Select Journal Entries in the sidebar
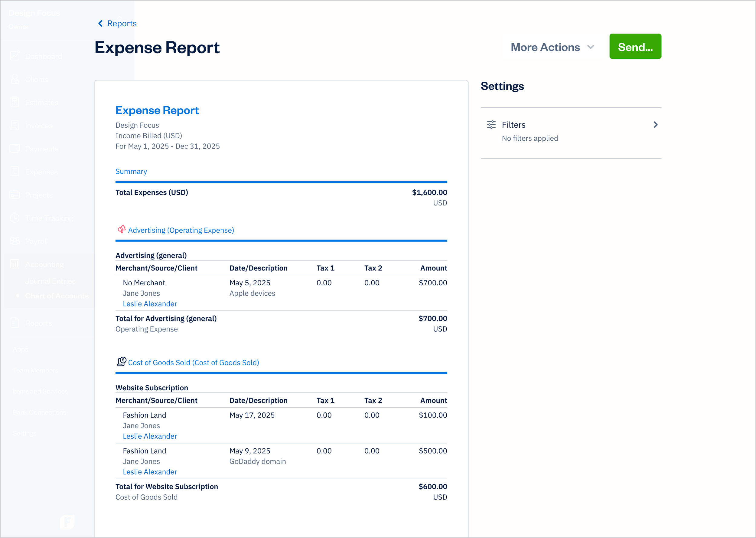 click(x=50, y=281)
